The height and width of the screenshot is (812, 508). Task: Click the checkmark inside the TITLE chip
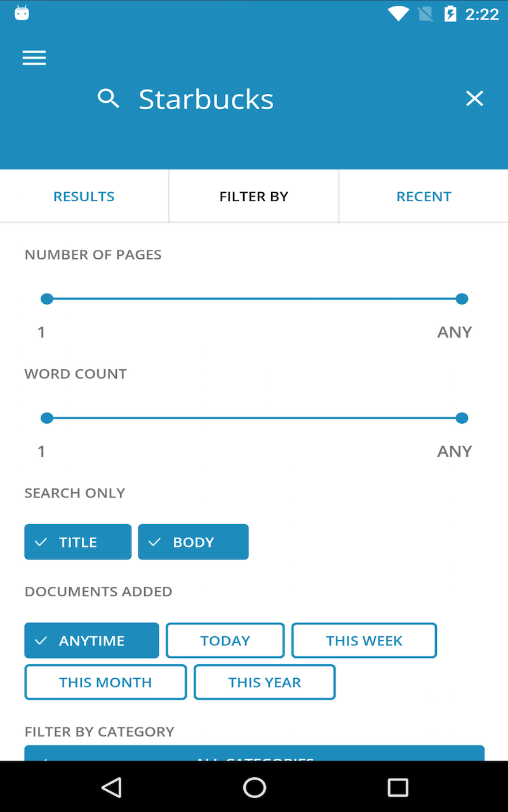[x=41, y=542]
